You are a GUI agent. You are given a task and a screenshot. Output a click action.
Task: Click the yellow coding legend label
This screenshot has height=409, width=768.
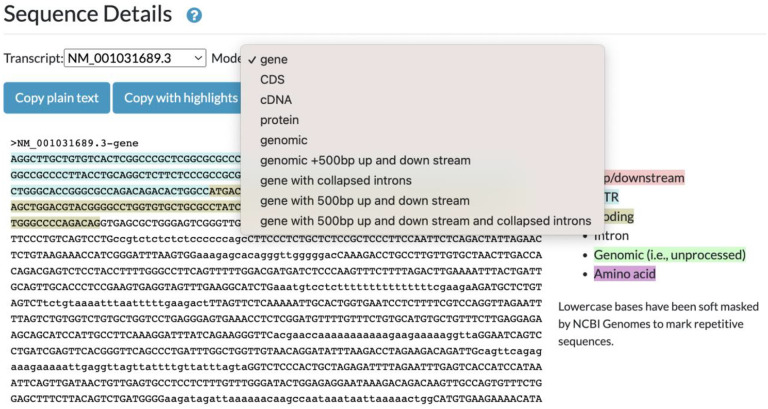620,216
